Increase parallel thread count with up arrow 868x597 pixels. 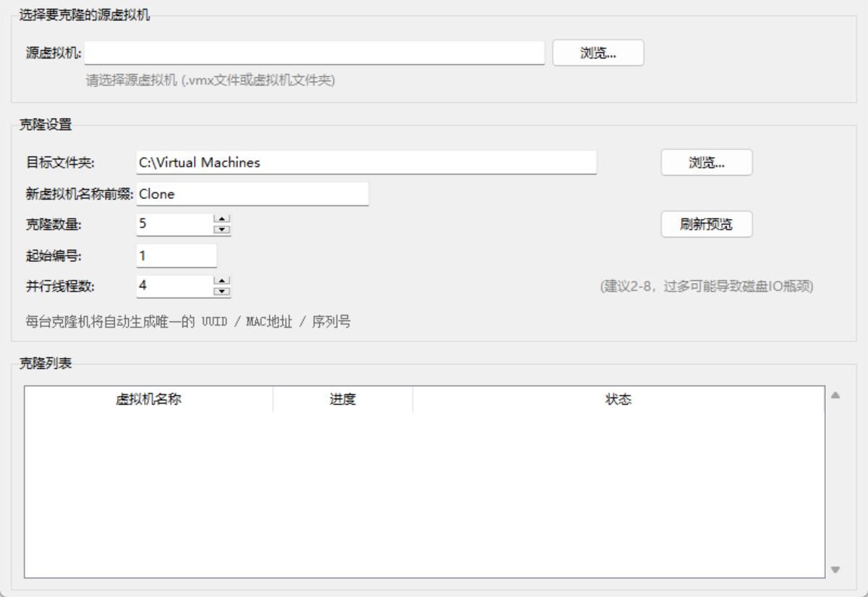click(x=223, y=280)
